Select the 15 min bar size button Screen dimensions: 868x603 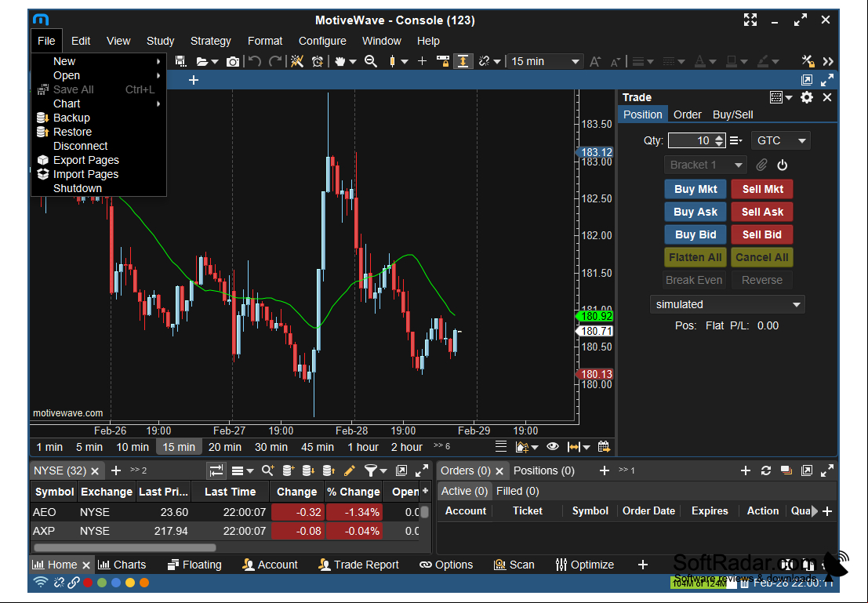tap(179, 447)
